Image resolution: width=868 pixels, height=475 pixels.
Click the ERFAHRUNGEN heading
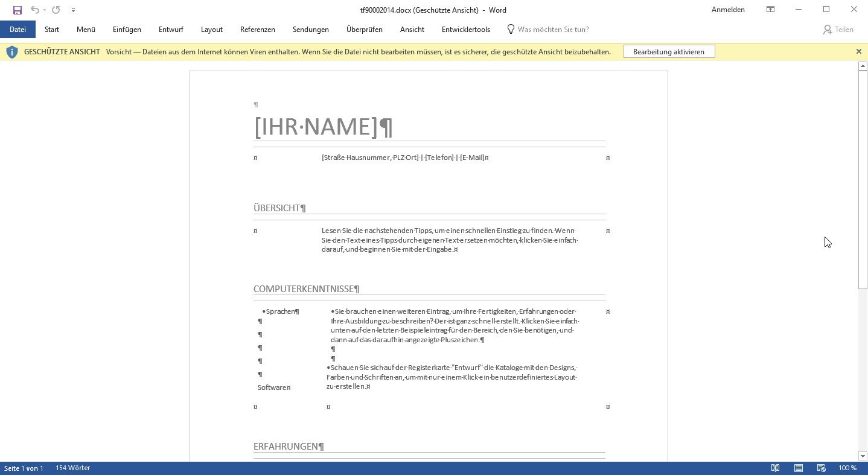click(x=289, y=447)
